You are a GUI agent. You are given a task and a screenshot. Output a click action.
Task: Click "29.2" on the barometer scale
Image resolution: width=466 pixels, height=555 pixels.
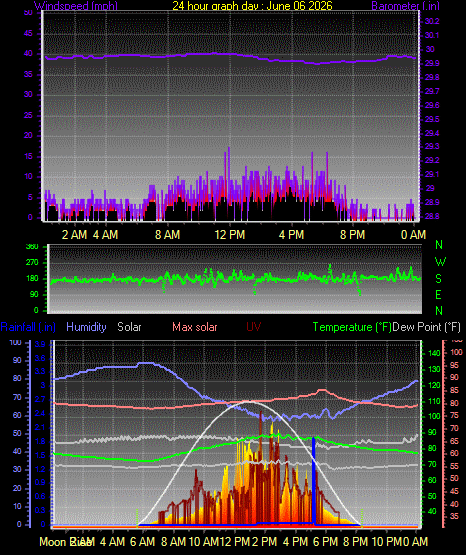click(x=432, y=160)
